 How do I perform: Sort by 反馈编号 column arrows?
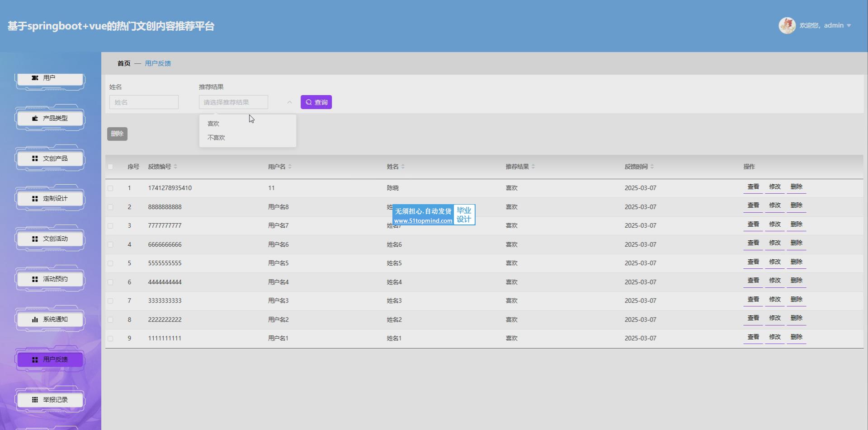[175, 167]
